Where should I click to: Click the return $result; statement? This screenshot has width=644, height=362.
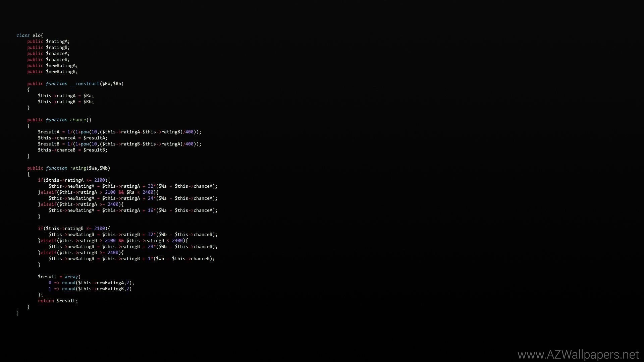58,301
